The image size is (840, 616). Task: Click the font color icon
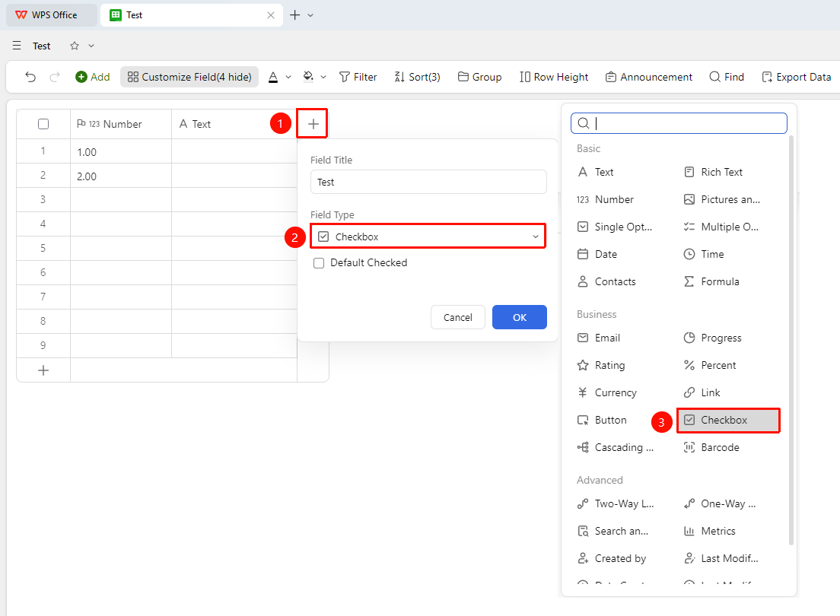273,77
